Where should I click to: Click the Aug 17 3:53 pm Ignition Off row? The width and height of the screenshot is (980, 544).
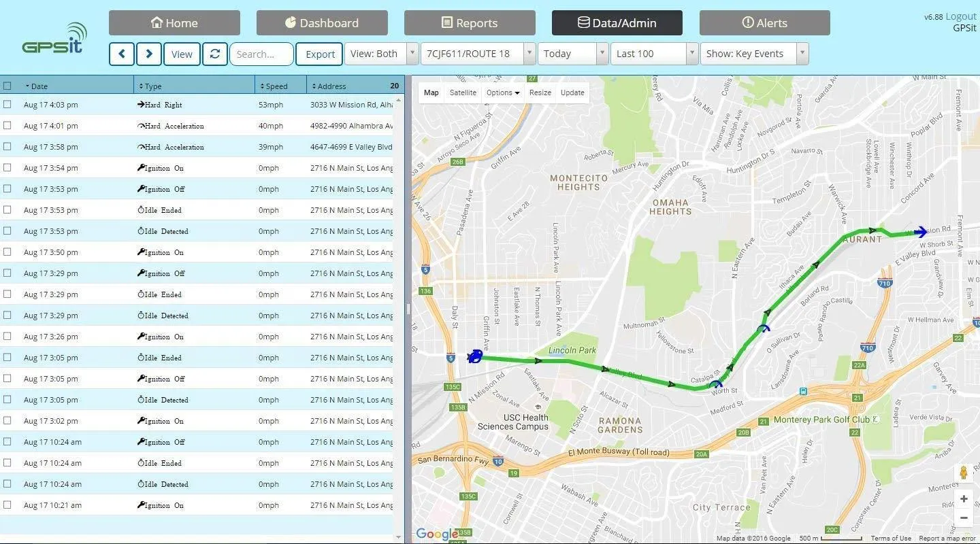click(197, 189)
